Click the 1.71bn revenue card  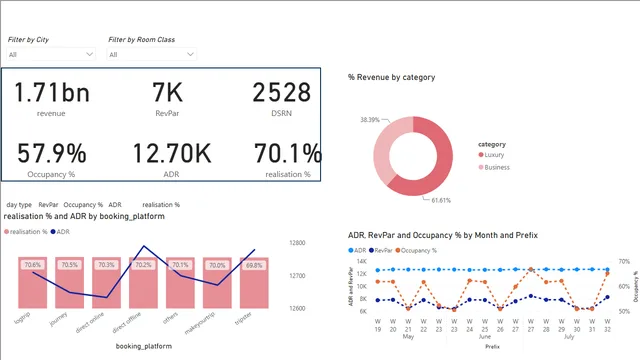(51, 98)
